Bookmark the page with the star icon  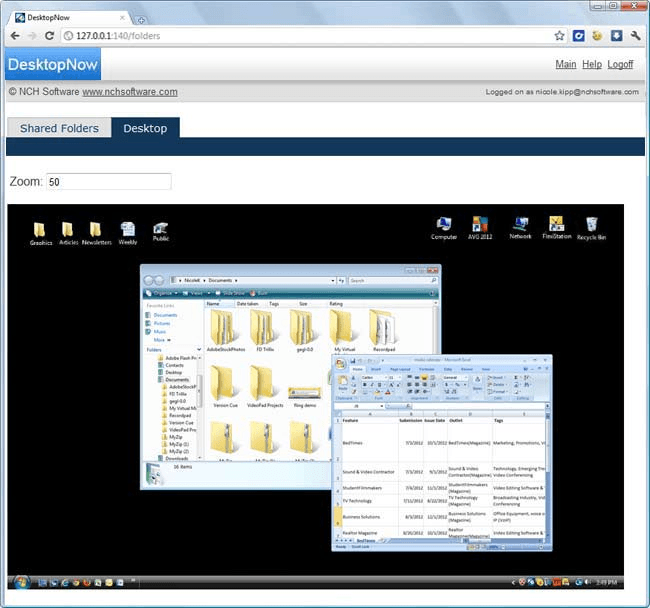[x=559, y=36]
